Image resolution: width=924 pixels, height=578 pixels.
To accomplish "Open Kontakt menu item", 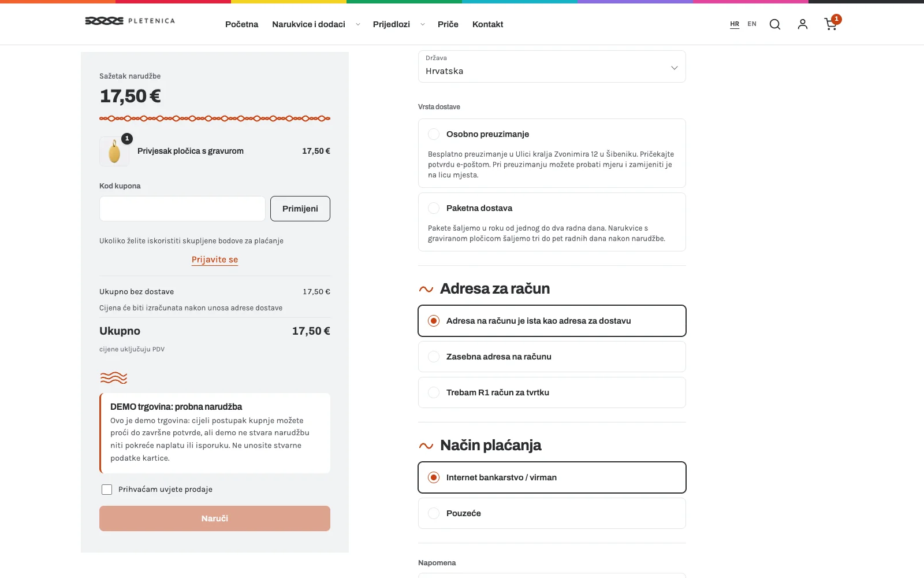I will (487, 24).
